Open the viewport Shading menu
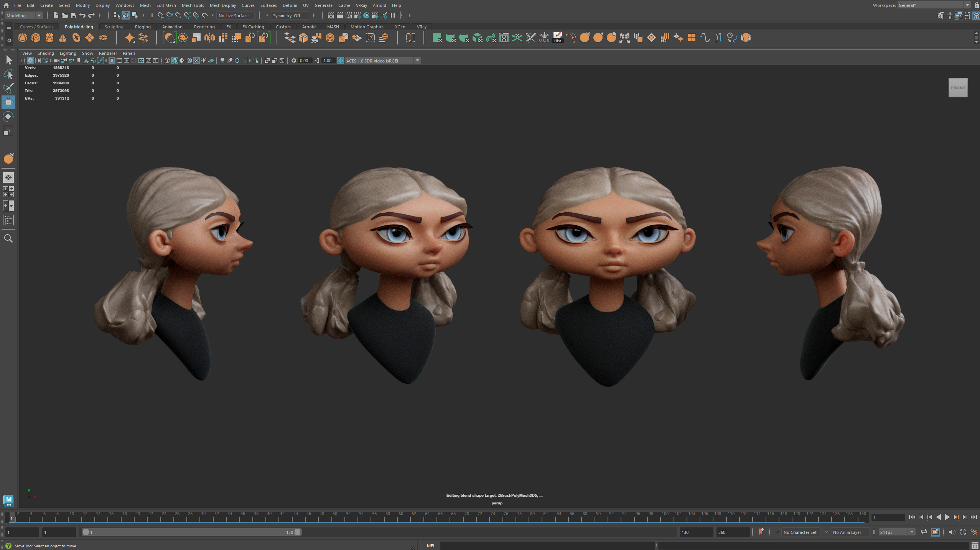 point(46,53)
